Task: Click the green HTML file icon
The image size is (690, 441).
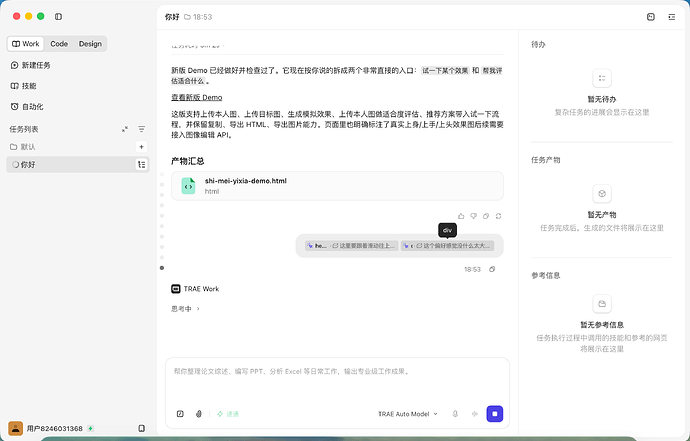Action: 188,186
